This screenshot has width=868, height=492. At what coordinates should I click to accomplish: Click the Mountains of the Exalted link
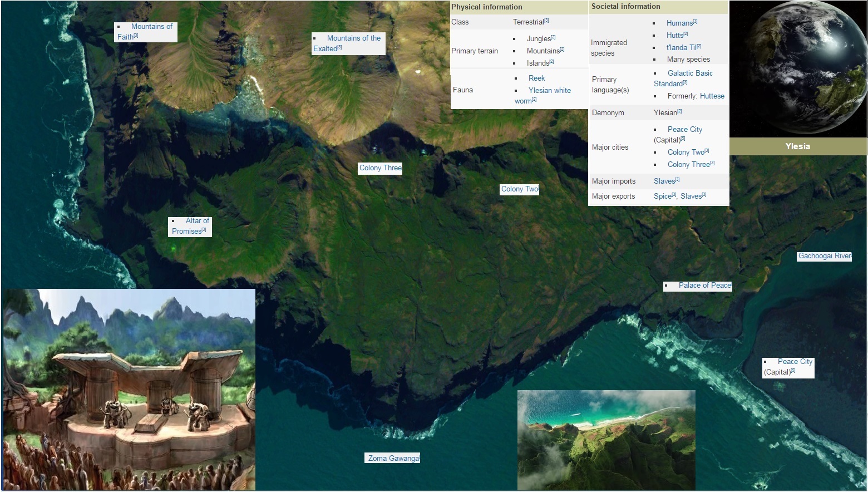(353, 38)
